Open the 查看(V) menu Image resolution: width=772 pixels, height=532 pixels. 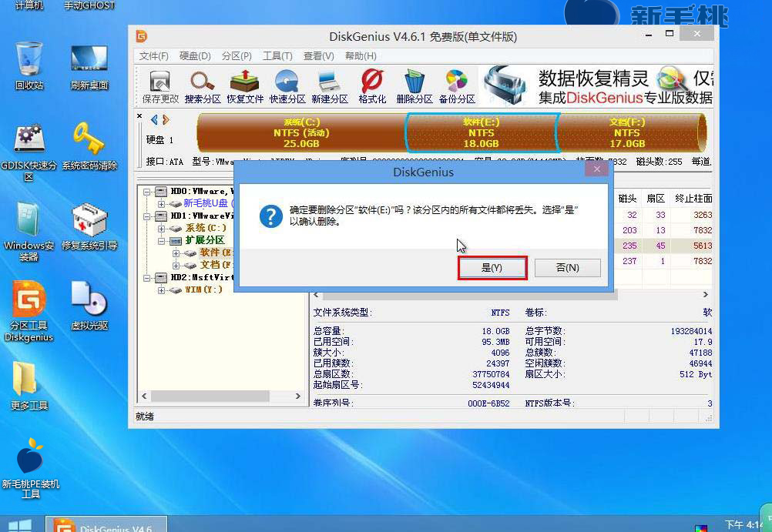318,56
